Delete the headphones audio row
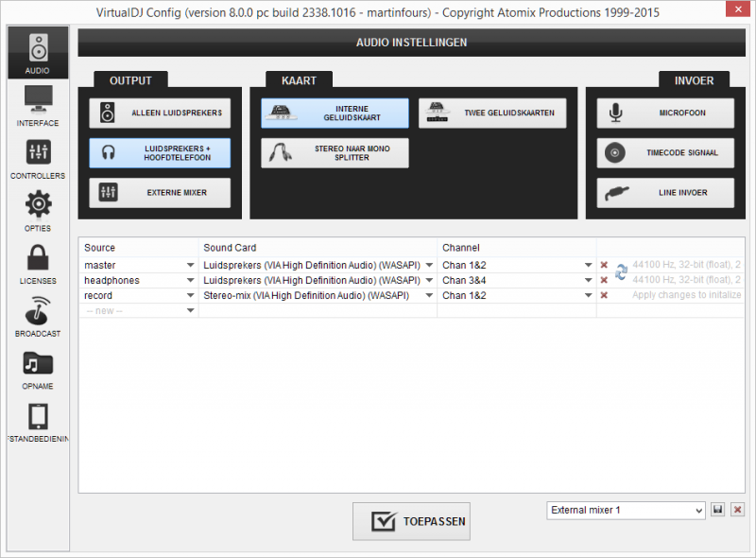Viewport: 756px width, 558px height. point(604,280)
